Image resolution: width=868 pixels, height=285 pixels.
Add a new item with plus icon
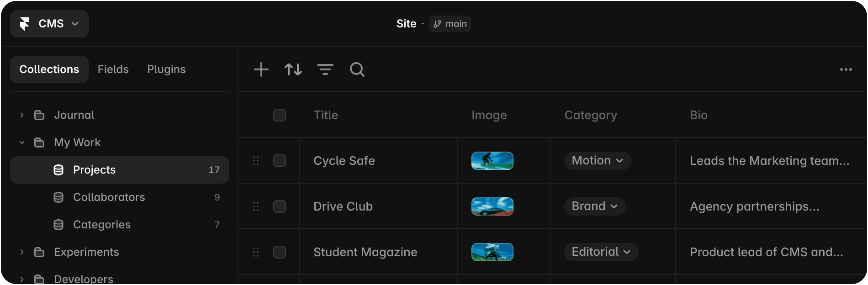[x=261, y=69]
